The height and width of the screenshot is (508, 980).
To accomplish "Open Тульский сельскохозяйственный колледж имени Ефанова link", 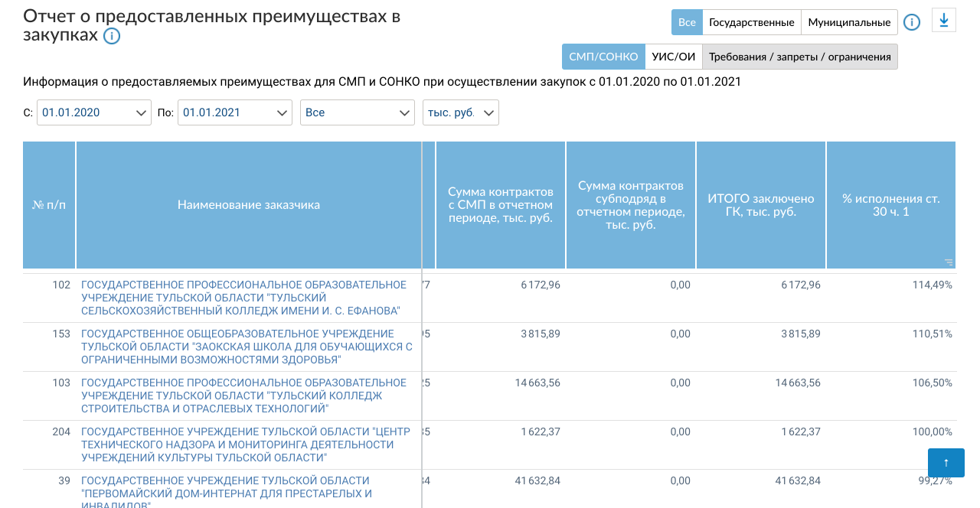I will pyautogui.click(x=243, y=298).
